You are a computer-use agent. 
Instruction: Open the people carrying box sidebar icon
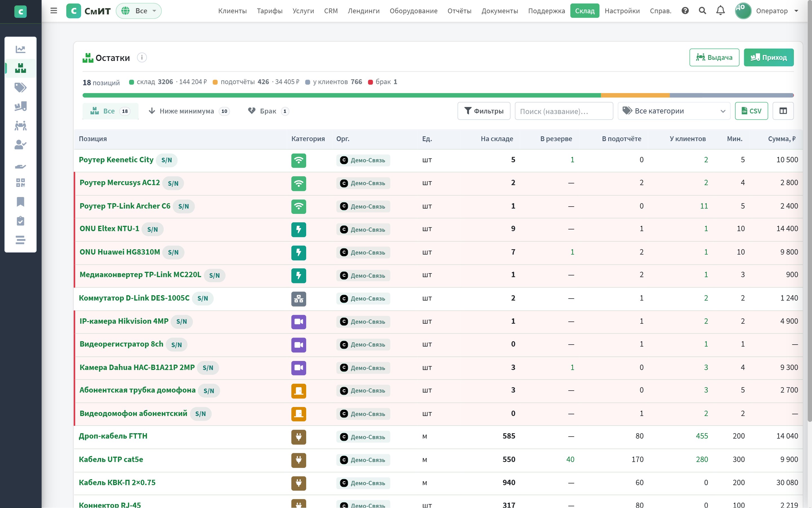pos(21,126)
